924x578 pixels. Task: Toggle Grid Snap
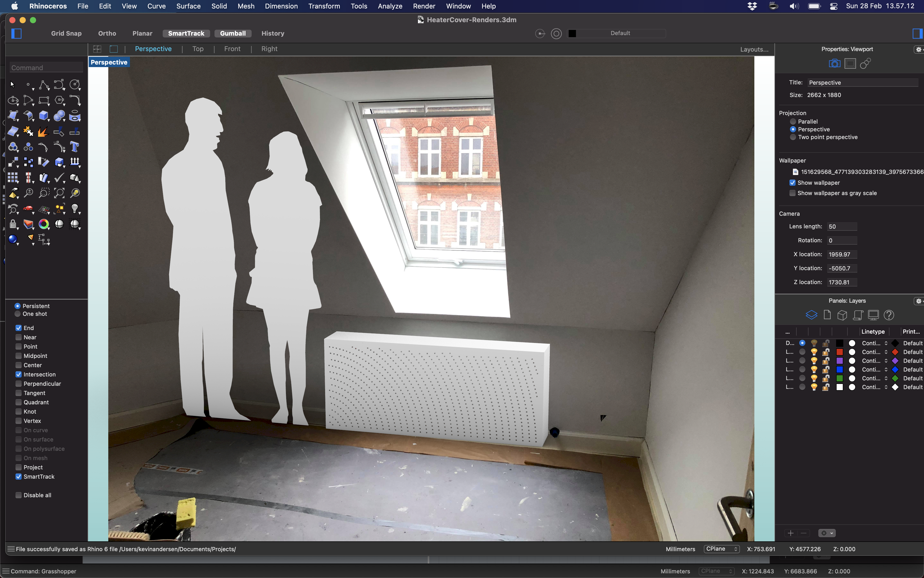tap(67, 33)
